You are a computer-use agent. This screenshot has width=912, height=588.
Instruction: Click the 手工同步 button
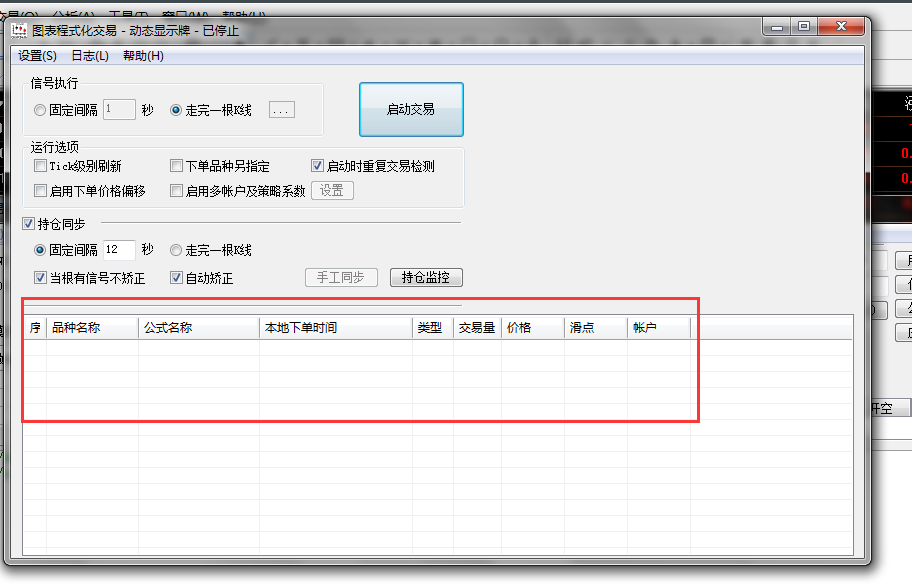(341, 277)
